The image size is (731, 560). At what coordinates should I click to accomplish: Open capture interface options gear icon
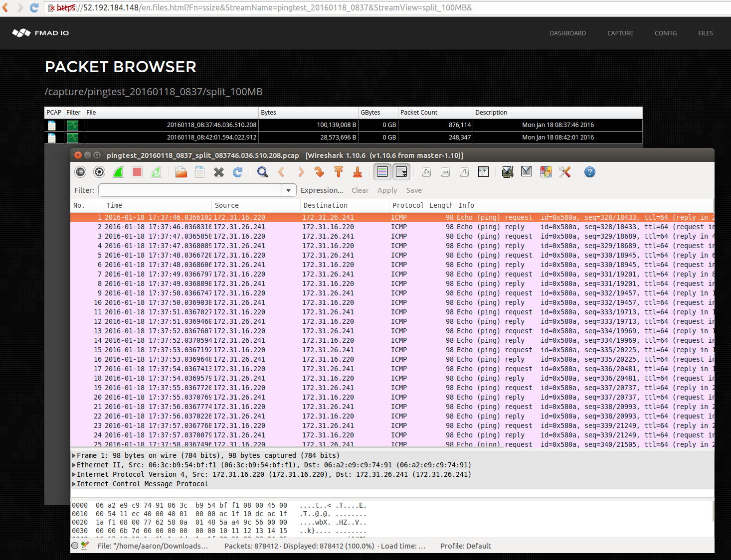(99, 172)
